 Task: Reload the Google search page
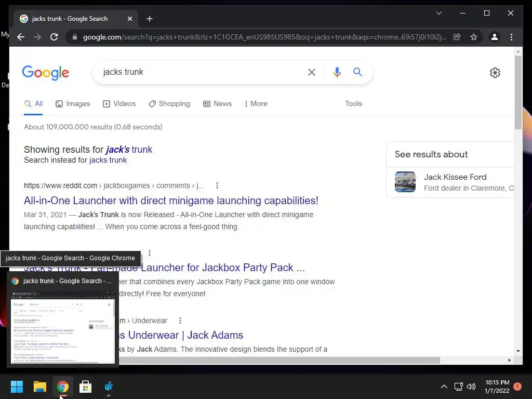(x=54, y=37)
